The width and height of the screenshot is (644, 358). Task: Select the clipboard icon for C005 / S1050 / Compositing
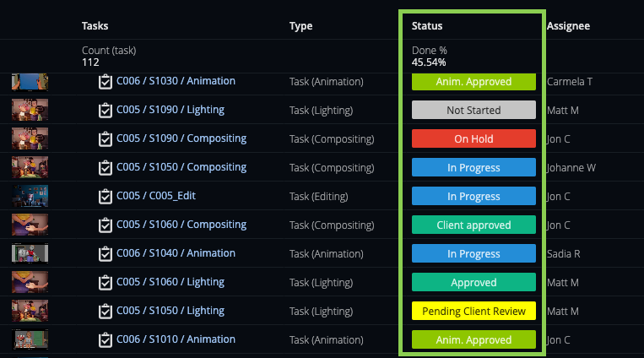click(106, 168)
